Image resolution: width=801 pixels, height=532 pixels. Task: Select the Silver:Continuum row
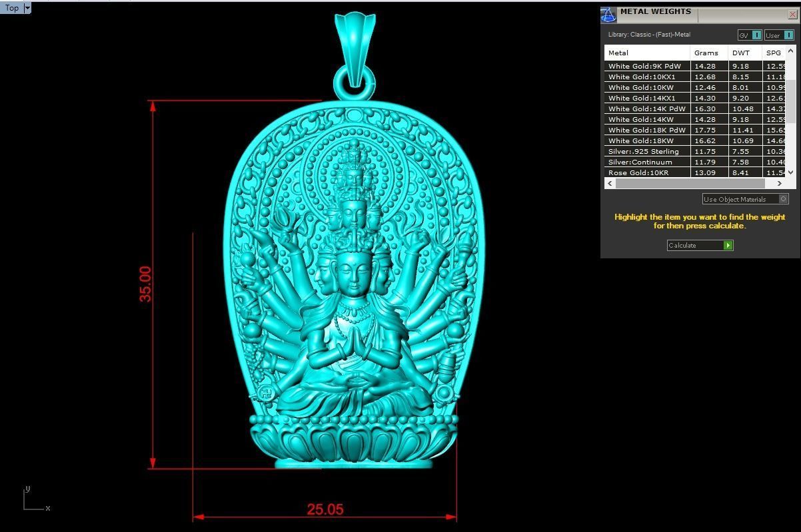pyautogui.click(x=696, y=162)
